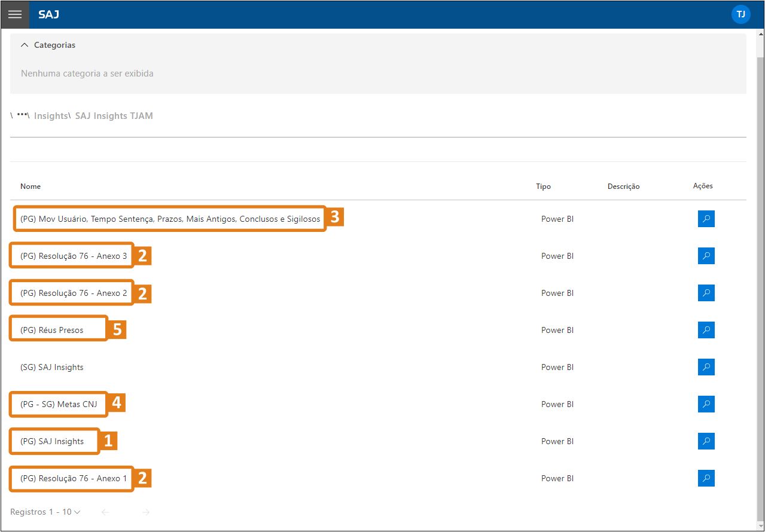
Task: Open (PG) Resolução 76 - Anexo 3
Action: coord(74,256)
